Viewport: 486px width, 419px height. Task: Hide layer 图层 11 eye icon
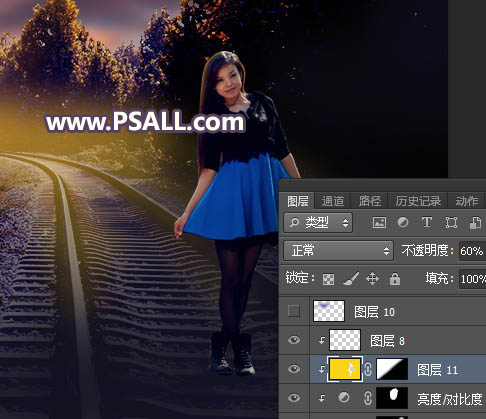pos(294,369)
